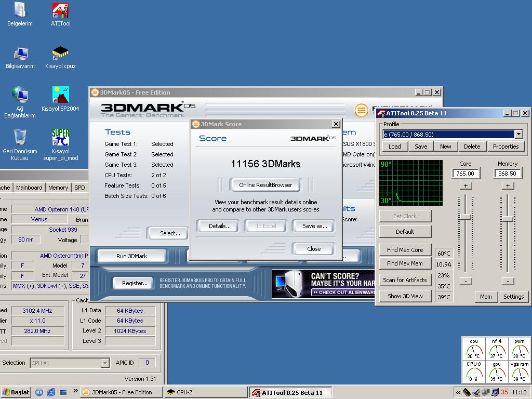Screen dimensions: 532x399
Task: Click the Core clock value field 765.00
Action: [x=465, y=174]
